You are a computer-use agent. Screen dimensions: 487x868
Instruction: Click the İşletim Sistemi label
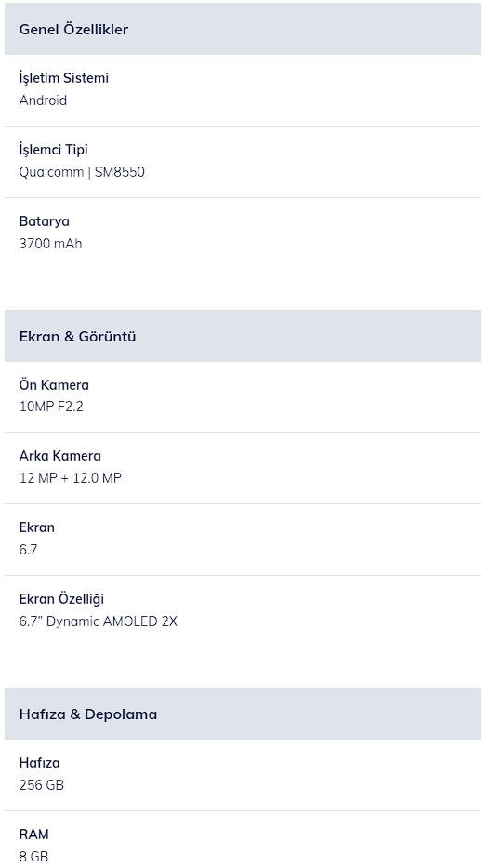tap(63, 78)
